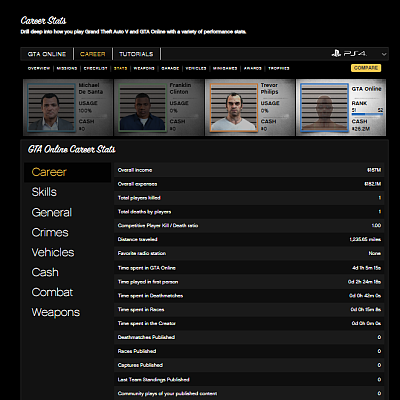Select Trevor Philips mugshot portrait
The height and width of the screenshot is (400, 400).
pos(233,107)
